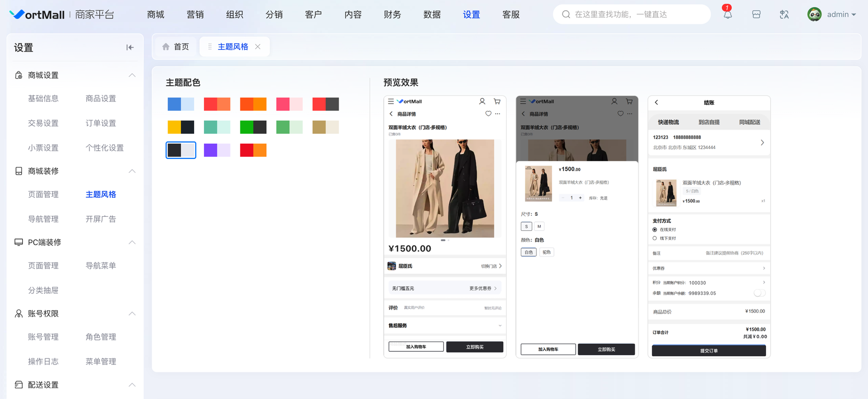
Task: Select the green and black theme swatch
Action: (253, 127)
